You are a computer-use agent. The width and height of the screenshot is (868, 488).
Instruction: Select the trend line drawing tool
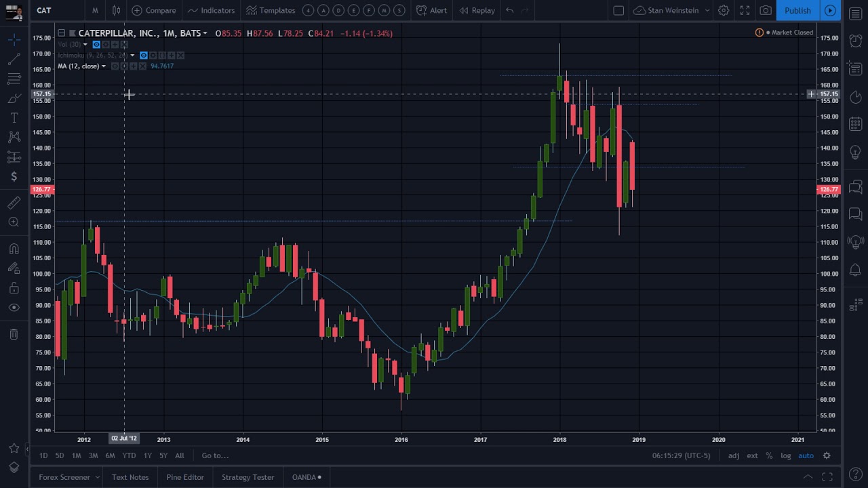pyautogui.click(x=14, y=60)
